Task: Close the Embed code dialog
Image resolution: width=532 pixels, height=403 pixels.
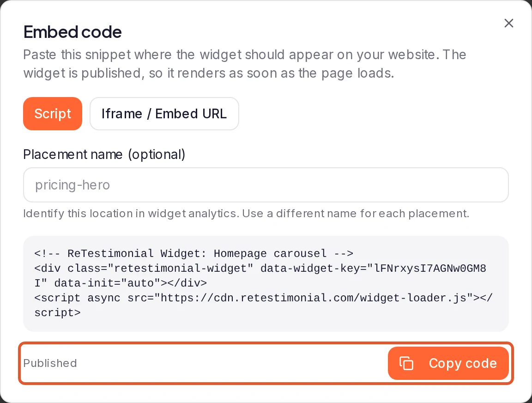Action: point(508,23)
